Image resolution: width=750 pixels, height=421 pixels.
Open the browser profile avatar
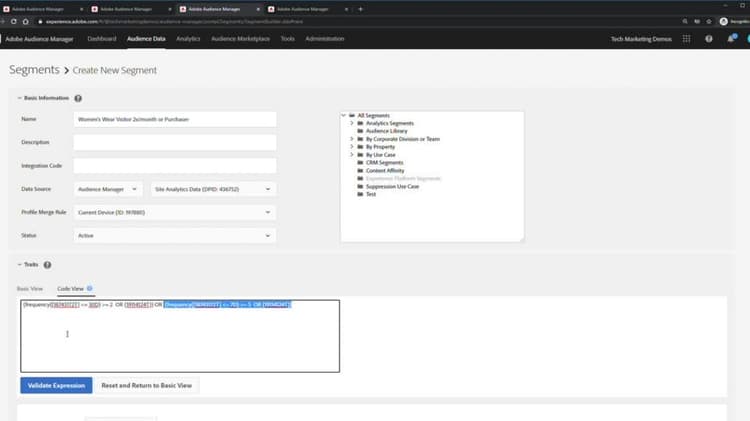(x=724, y=22)
